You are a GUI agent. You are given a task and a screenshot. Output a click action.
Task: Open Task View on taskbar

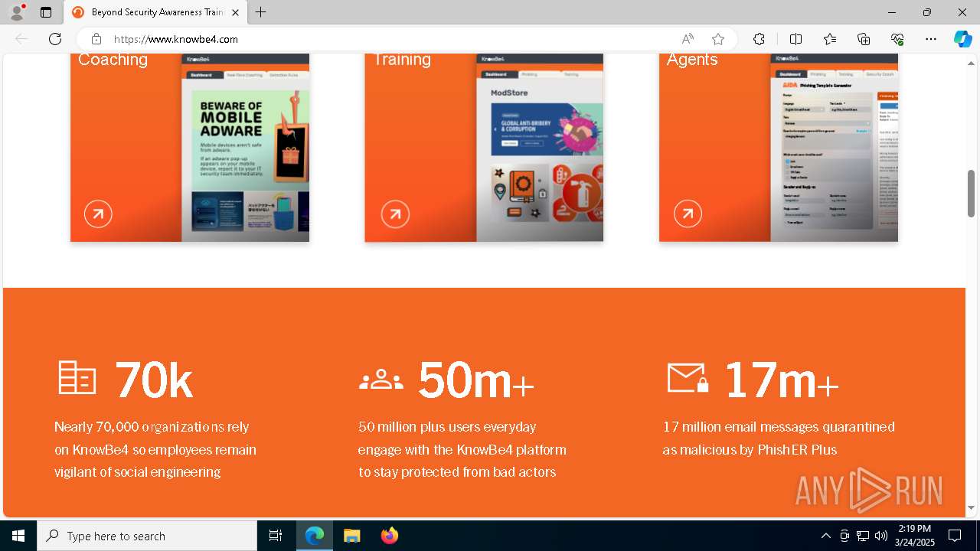pos(276,536)
